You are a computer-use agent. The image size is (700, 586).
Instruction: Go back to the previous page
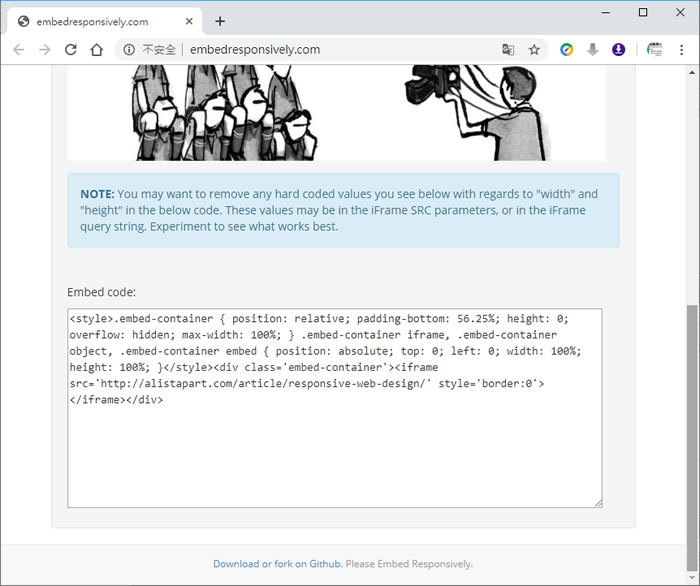[19, 50]
